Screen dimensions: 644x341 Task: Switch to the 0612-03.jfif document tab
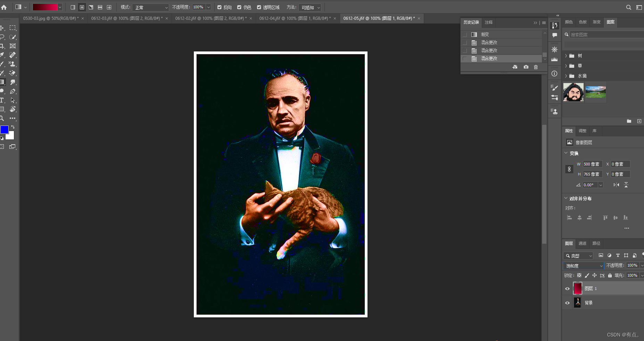click(127, 18)
